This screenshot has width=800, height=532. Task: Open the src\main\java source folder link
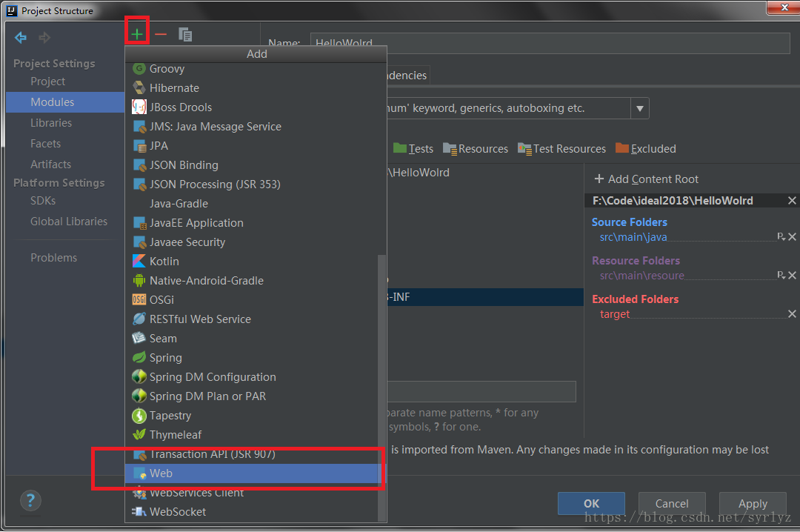633,237
